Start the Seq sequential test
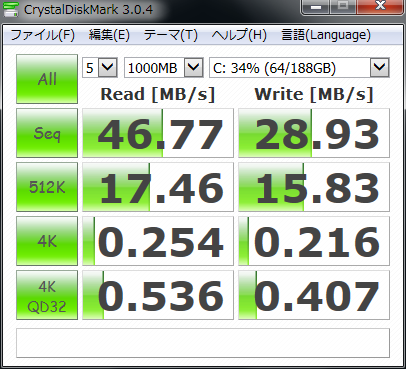This screenshot has height=369, width=406. click(x=47, y=133)
